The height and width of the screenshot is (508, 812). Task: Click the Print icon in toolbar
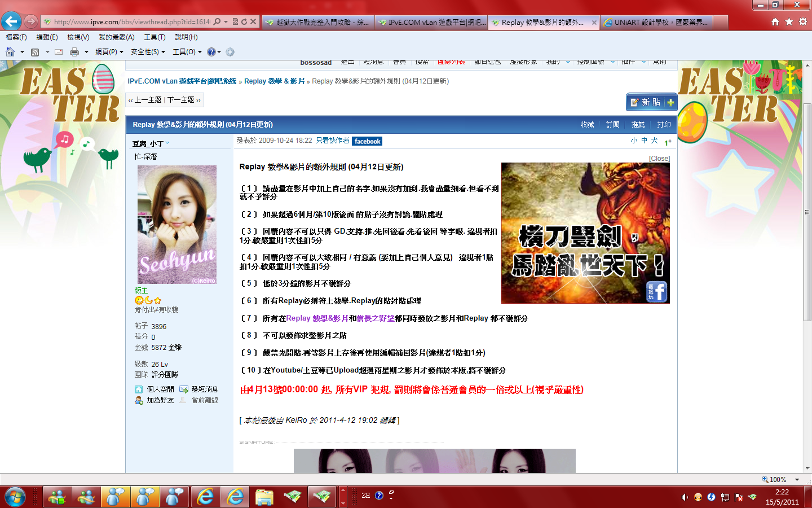click(74, 52)
